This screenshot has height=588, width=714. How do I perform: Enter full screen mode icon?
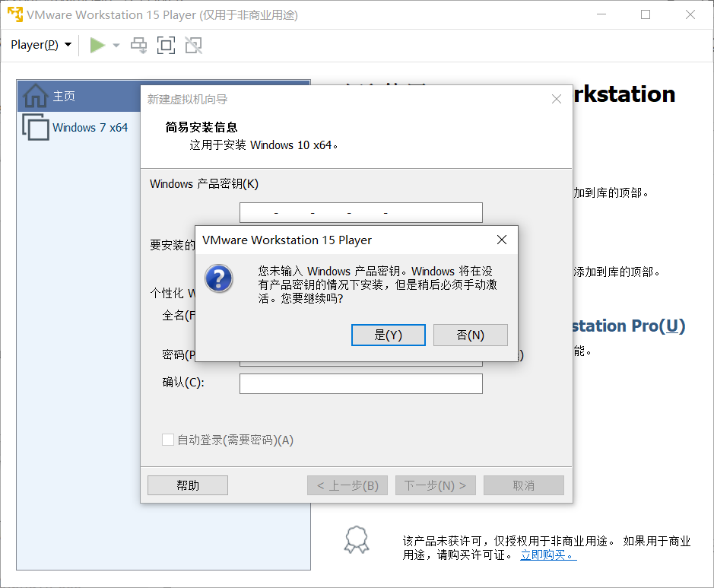coord(166,45)
